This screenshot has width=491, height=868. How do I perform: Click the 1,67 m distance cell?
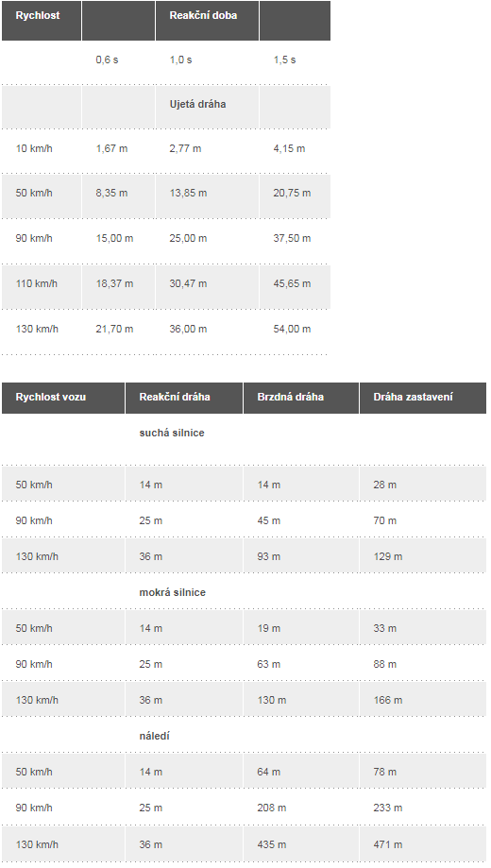118,152
